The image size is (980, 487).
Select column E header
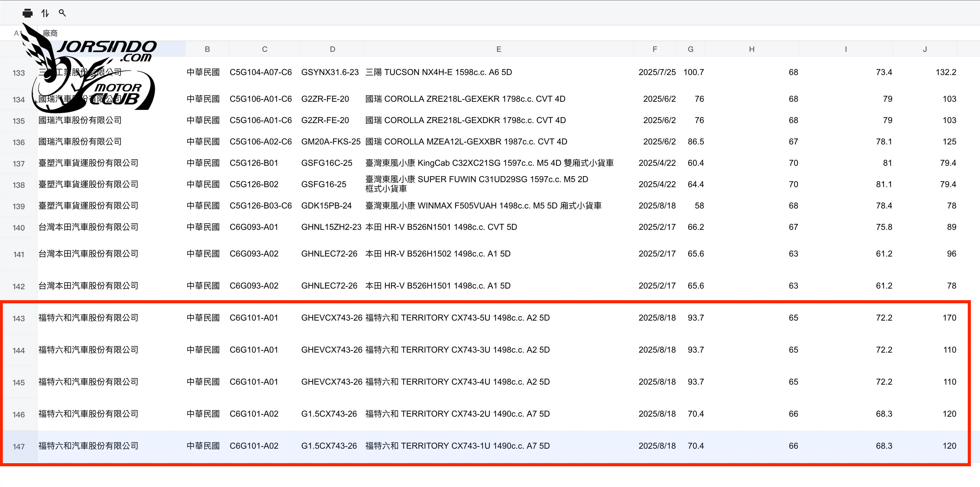click(499, 49)
